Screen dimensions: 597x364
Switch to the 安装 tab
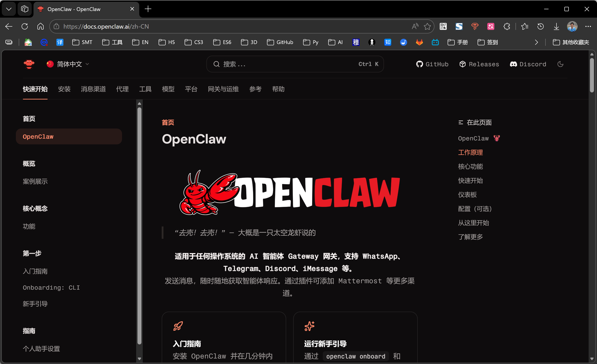[x=64, y=89]
